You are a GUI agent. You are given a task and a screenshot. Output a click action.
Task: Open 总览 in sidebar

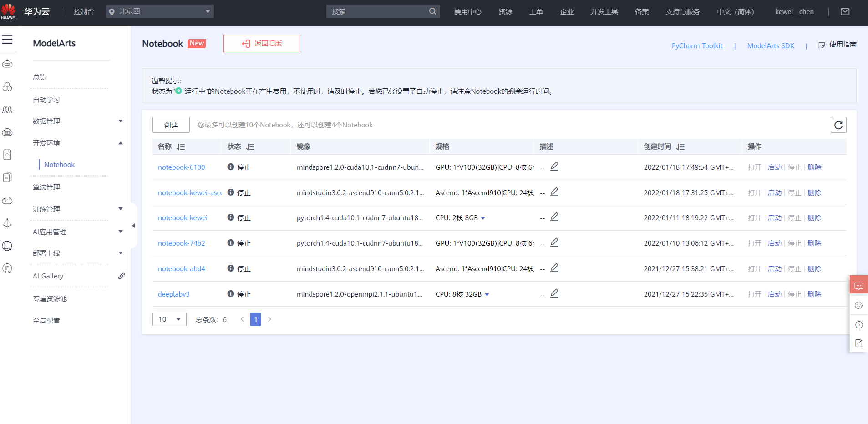[x=40, y=77]
